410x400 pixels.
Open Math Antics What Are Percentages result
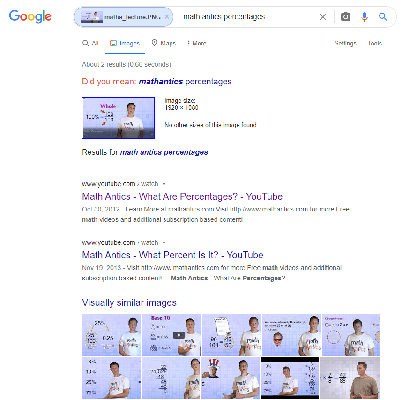182,197
